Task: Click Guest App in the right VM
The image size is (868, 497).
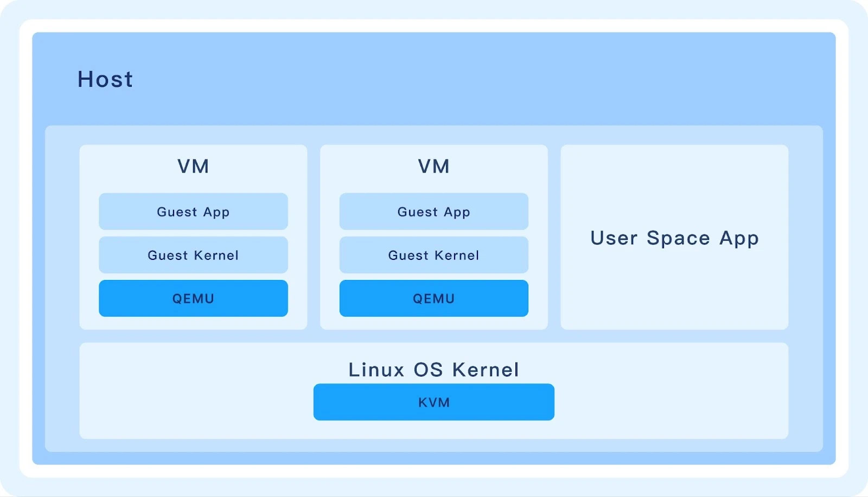Action: click(x=434, y=212)
